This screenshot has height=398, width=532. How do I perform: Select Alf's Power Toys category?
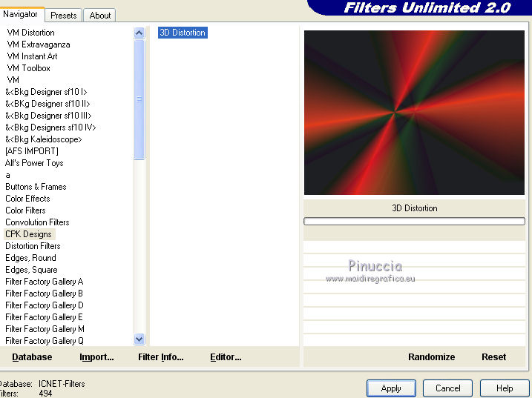pos(34,163)
